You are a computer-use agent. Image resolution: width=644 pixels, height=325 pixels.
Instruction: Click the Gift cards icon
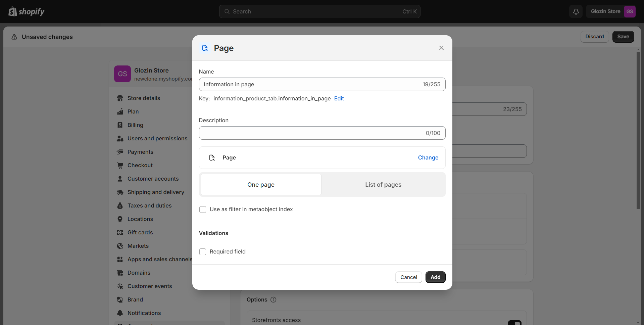tap(120, 233)
